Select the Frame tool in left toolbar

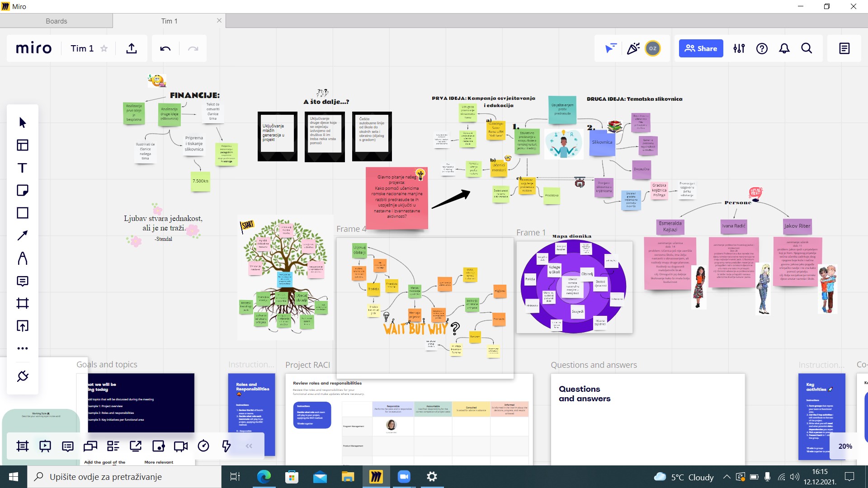tap(23, 303)
